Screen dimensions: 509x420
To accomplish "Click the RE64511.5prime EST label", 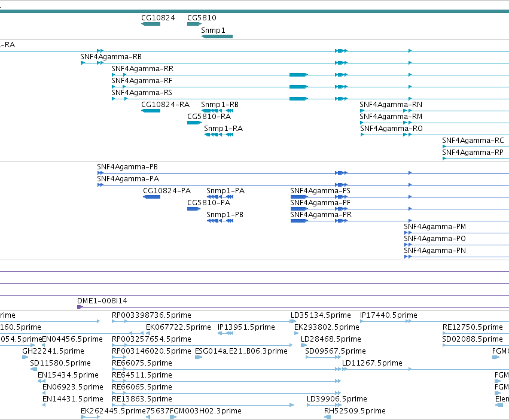I will (142, 375).
